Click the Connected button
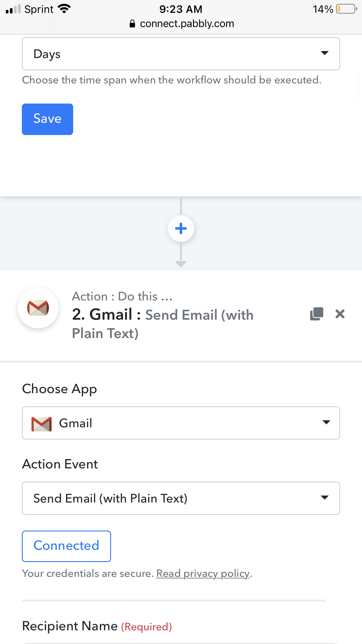 66,546
